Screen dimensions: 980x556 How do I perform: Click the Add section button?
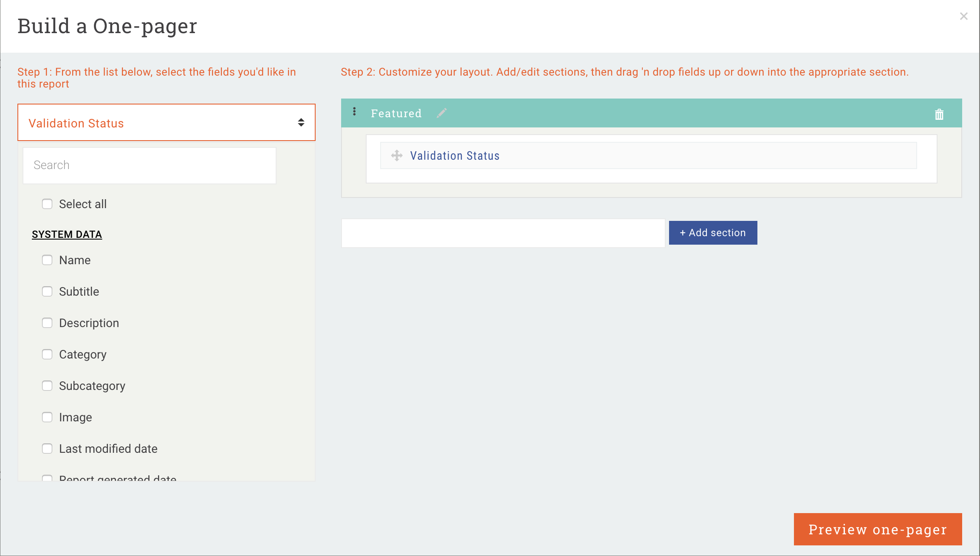pyautogui.click(x=713, y=233)
